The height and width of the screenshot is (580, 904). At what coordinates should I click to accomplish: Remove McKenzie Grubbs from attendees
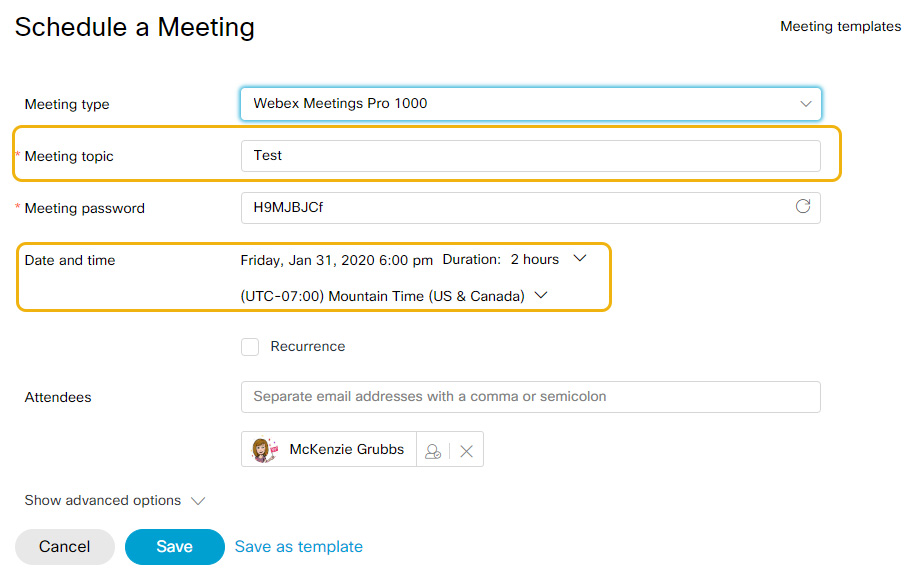click(466, 449)
